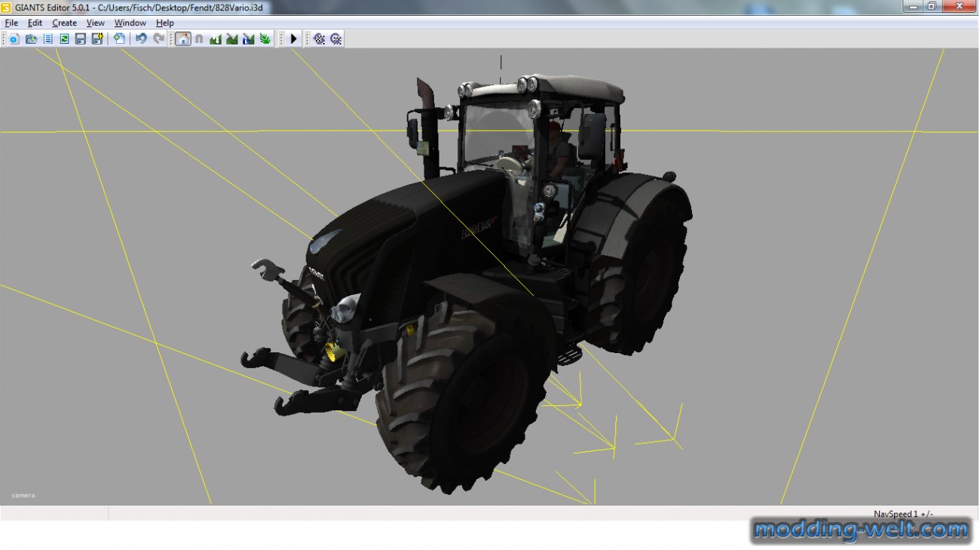The image size is (980, 550).
Task: Play the scene with black arrow
Action: coord(294,38)
